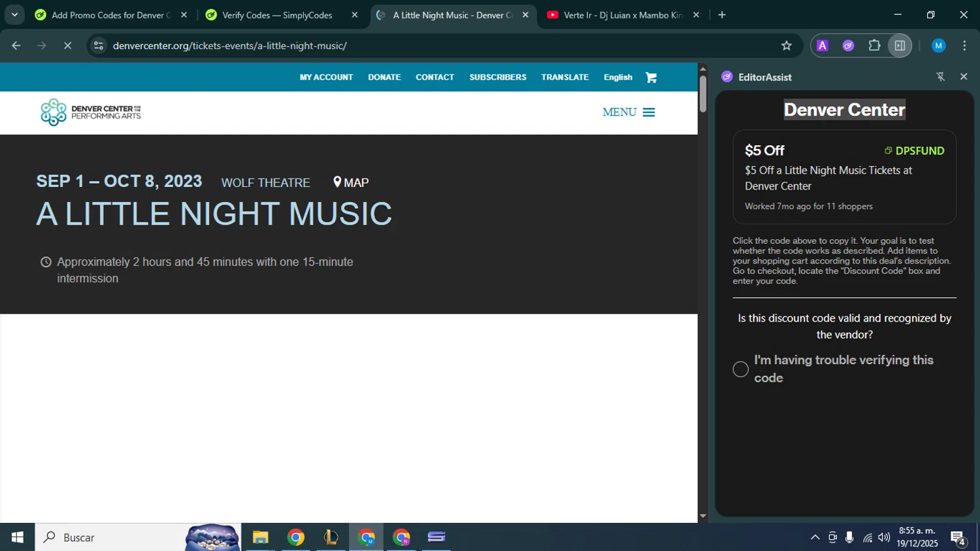Click the scrollbar up arrow
Viewport: 980px width, 551px height.
pos(703,69)
